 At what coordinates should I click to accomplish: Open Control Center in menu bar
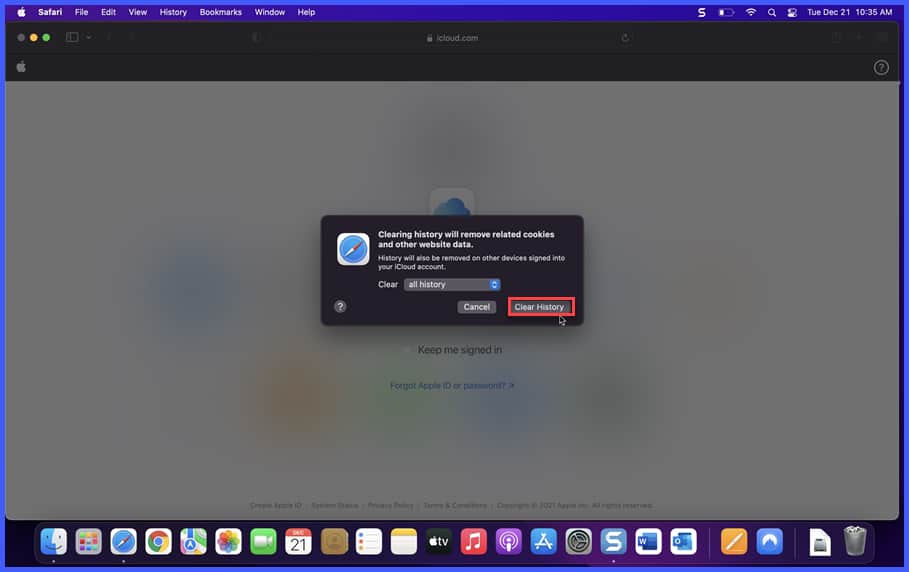tap(792, 12)
